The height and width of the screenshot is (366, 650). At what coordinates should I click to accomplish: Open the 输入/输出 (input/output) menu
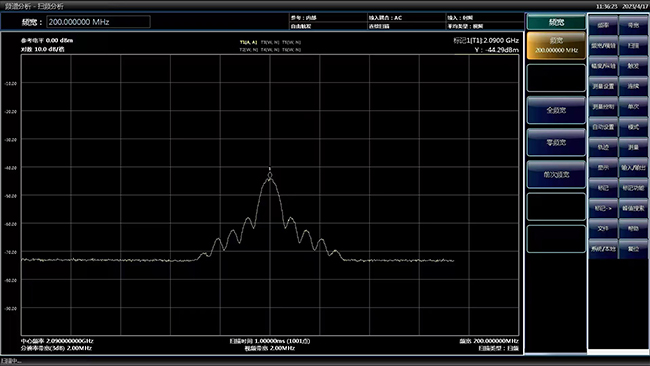633,167
